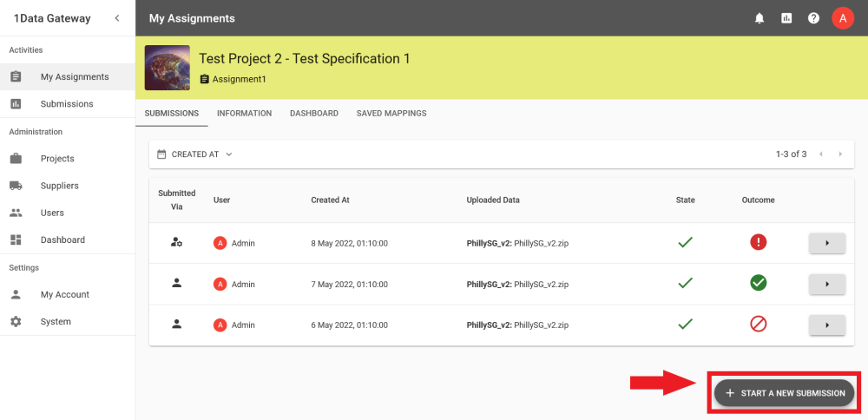The image size is (868, 420).
Task: Open the 6 May 2022 submission arrow button
Action: pos(827,325)
